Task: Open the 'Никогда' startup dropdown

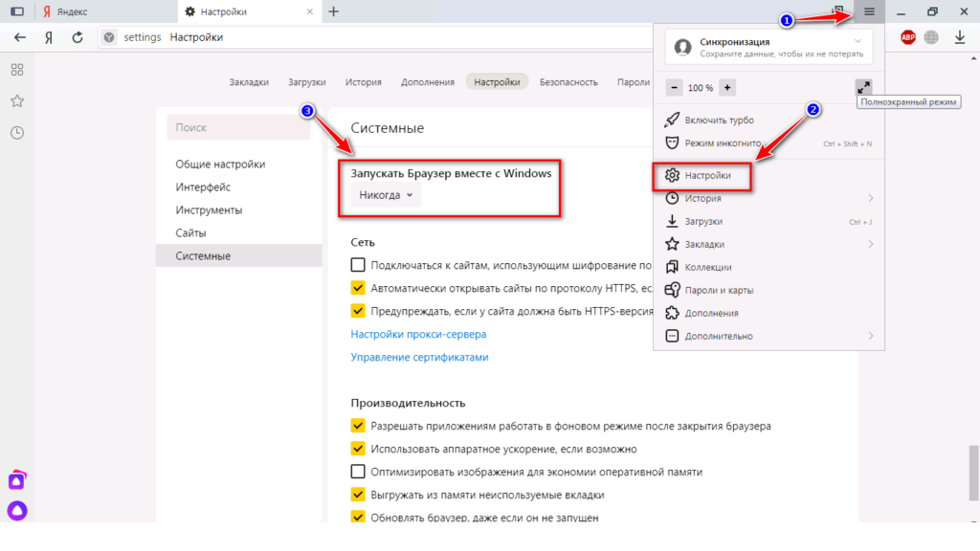Action: click(386, 195)
